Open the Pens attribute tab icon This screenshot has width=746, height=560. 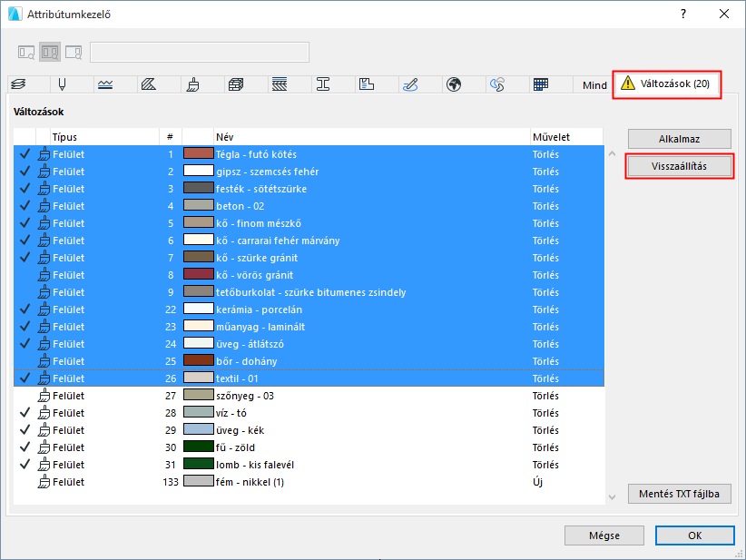click(x=62, y=84)
